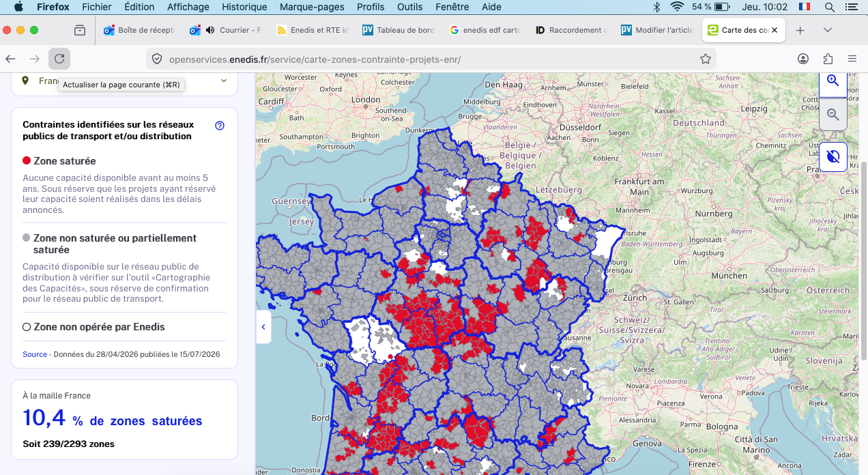Collapse the left side panel arrow
Screen dimensions: 868x475
263,327
